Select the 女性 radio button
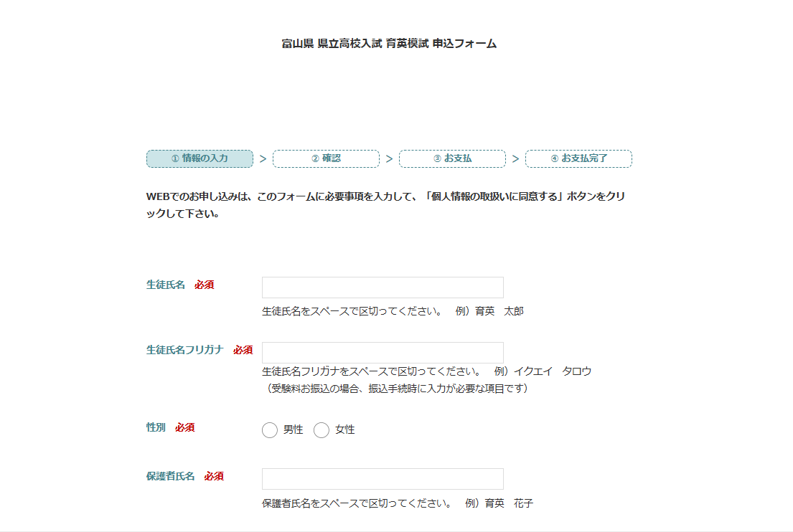 point(321,430)
